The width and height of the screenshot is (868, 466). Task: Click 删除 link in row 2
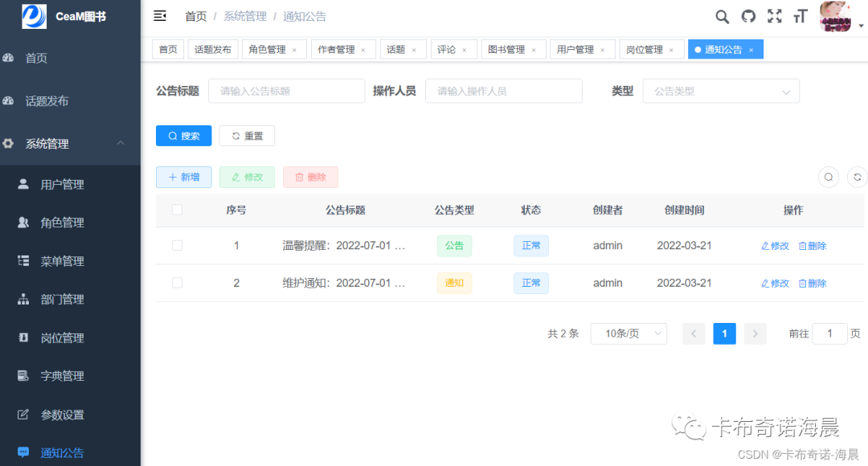click(813, 284)
